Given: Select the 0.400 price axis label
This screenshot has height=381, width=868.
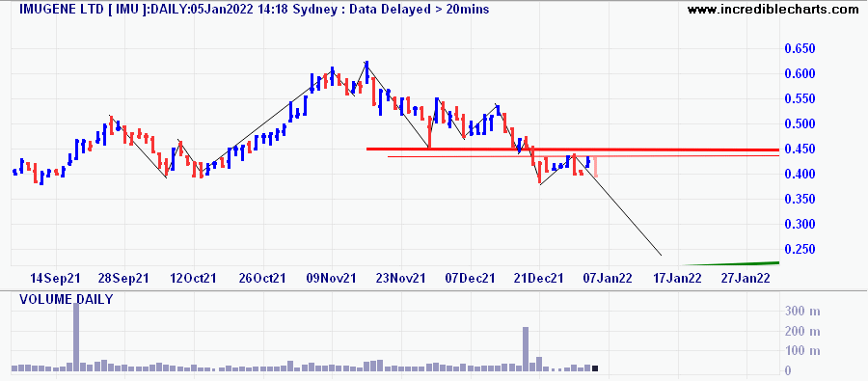Looking at the screenshot, I should point(800,175).
